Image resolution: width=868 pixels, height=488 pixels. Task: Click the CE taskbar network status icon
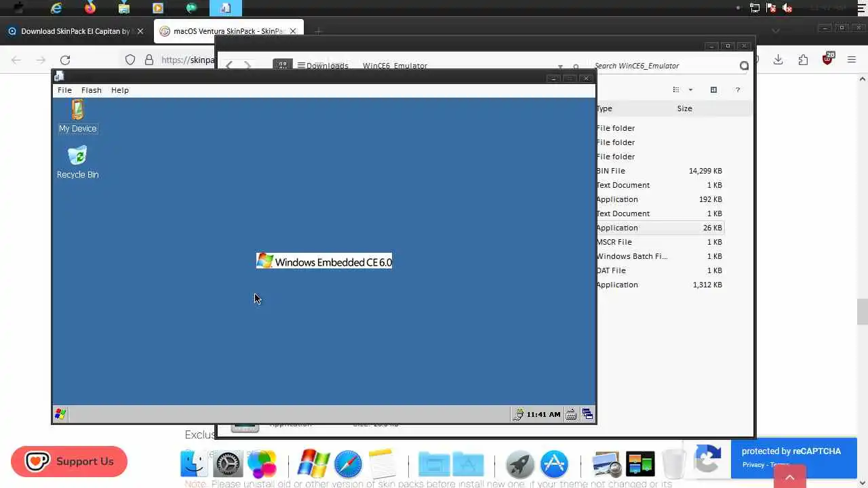519,414
